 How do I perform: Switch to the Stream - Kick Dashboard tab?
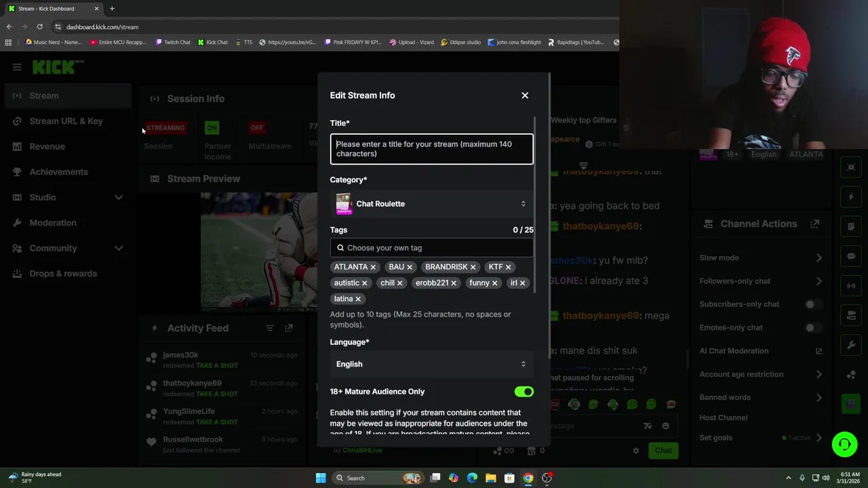(54, 9)
